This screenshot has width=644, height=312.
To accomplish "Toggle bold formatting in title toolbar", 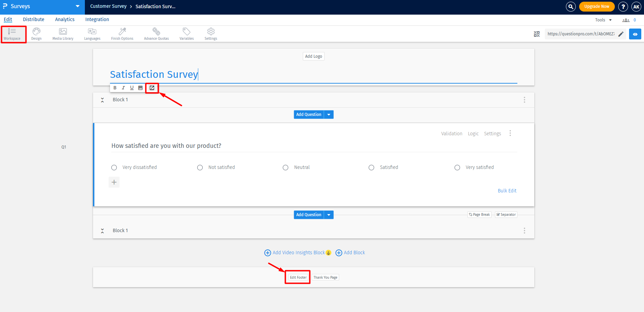I will (x=115, y=88).
